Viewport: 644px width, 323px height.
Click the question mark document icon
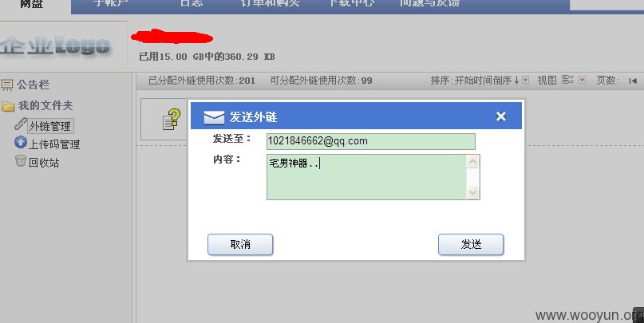click(x=172, y=120)
